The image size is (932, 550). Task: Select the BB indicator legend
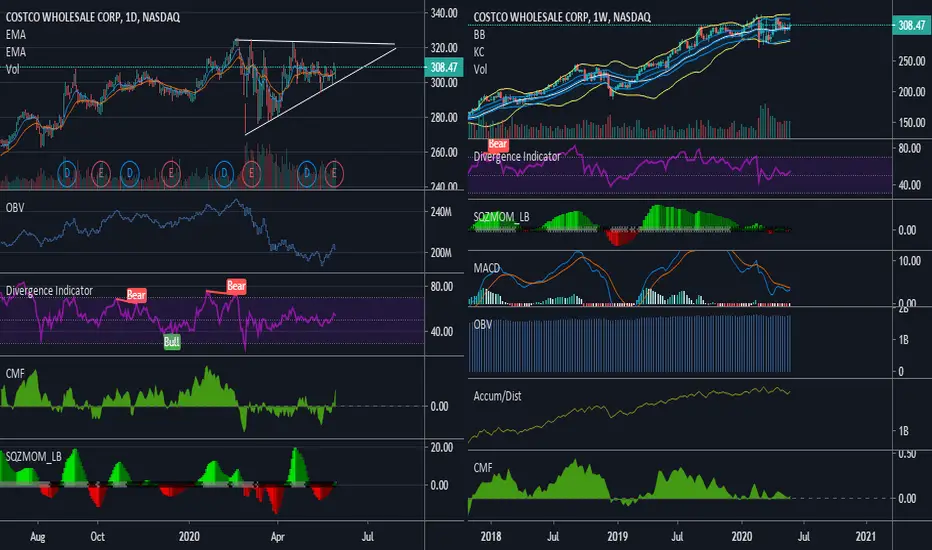coord(479,34)
